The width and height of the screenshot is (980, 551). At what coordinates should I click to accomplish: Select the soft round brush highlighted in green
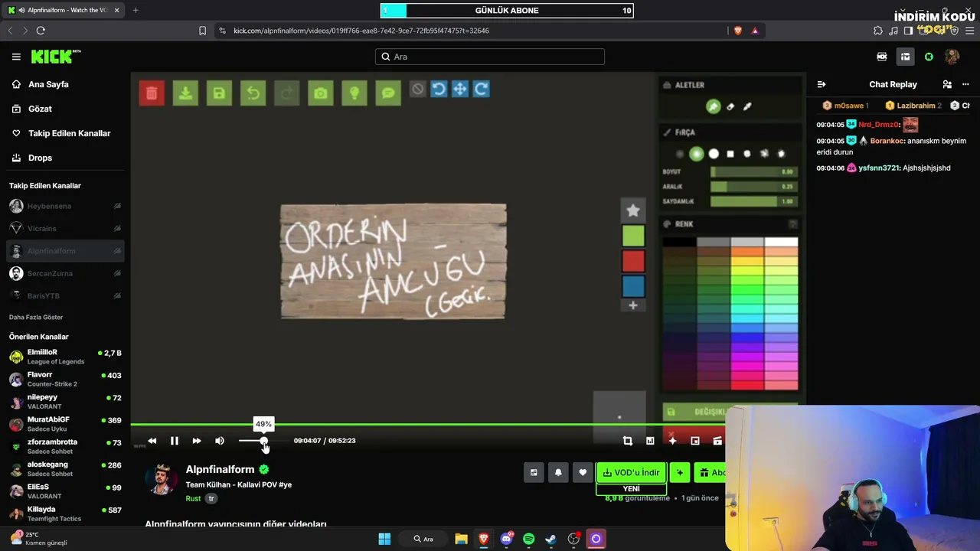point(697,154)
